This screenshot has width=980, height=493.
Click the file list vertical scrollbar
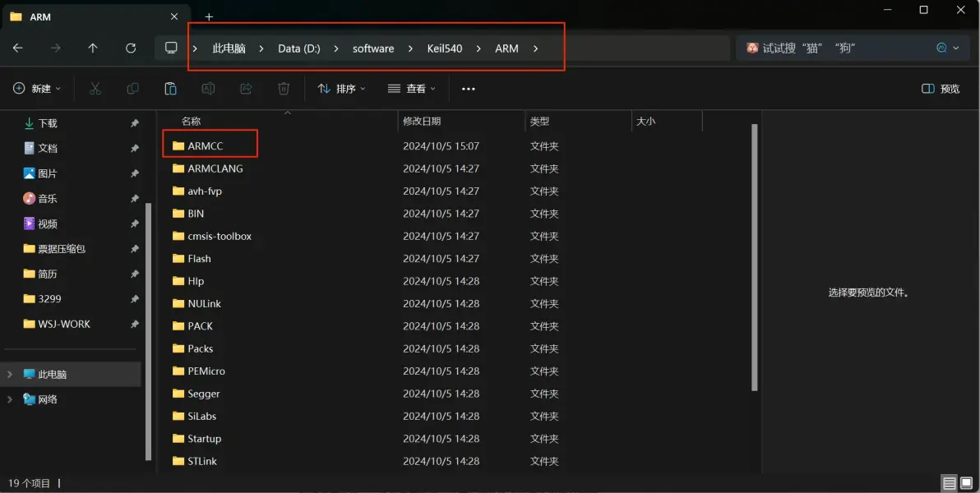(x=755, y=257)
